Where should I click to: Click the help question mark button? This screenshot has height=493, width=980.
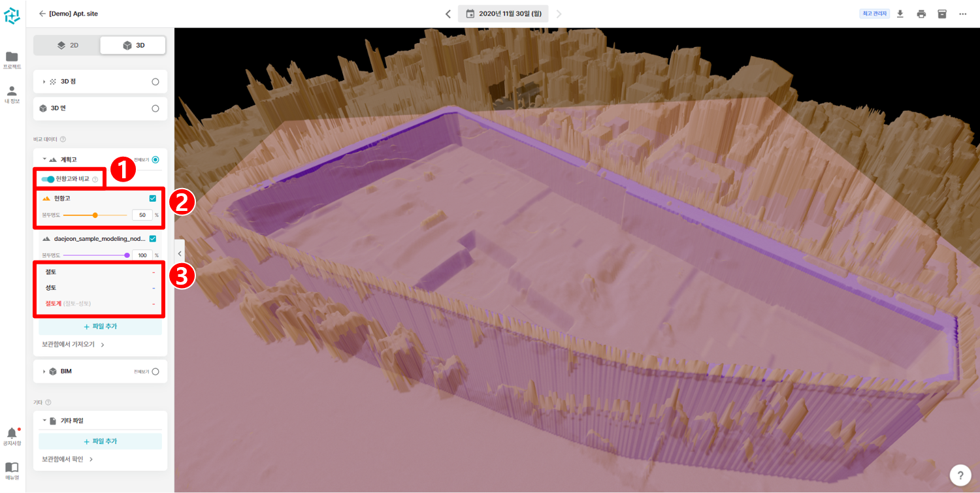(x=960, y=475)
